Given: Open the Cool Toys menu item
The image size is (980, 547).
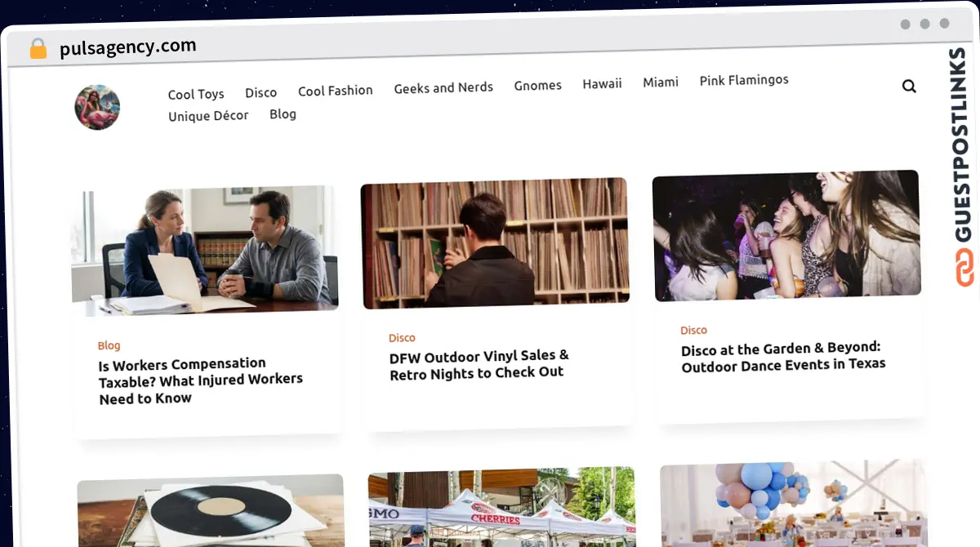Looking at the screenshot, I should 196,94.
